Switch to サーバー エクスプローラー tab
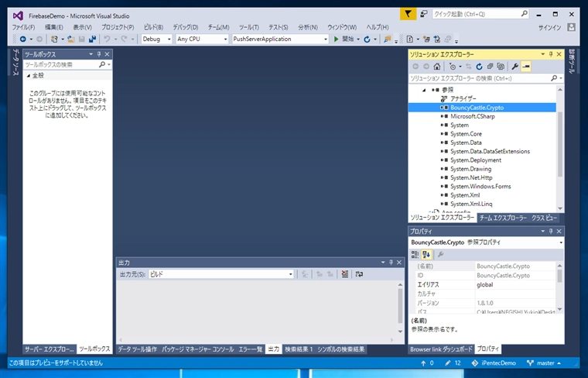 point(50,349)
